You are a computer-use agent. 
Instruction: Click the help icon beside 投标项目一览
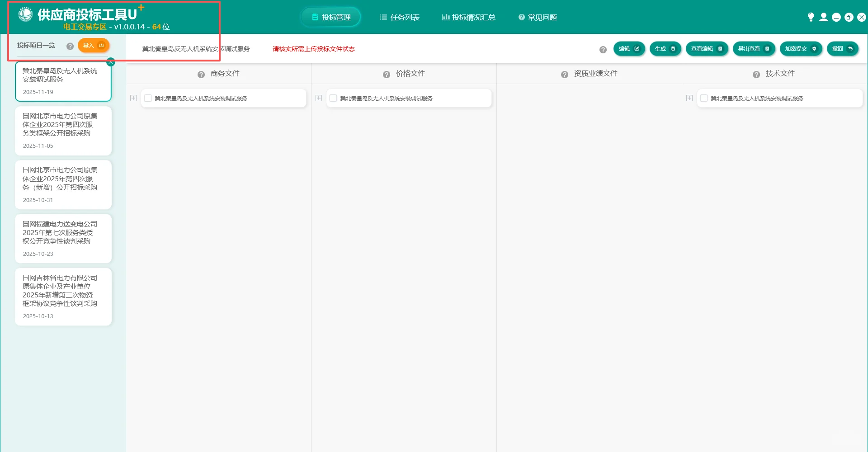coord(70,46)
